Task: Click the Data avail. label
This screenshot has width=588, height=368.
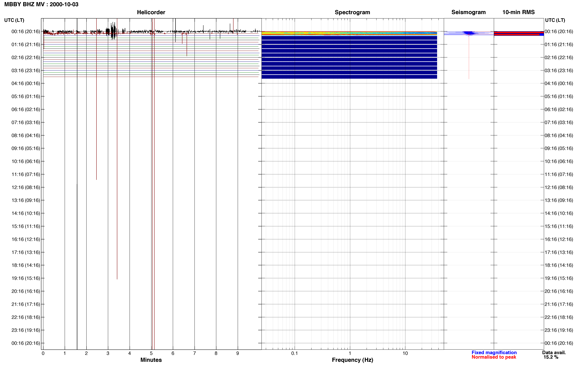Action: (554, 352)
